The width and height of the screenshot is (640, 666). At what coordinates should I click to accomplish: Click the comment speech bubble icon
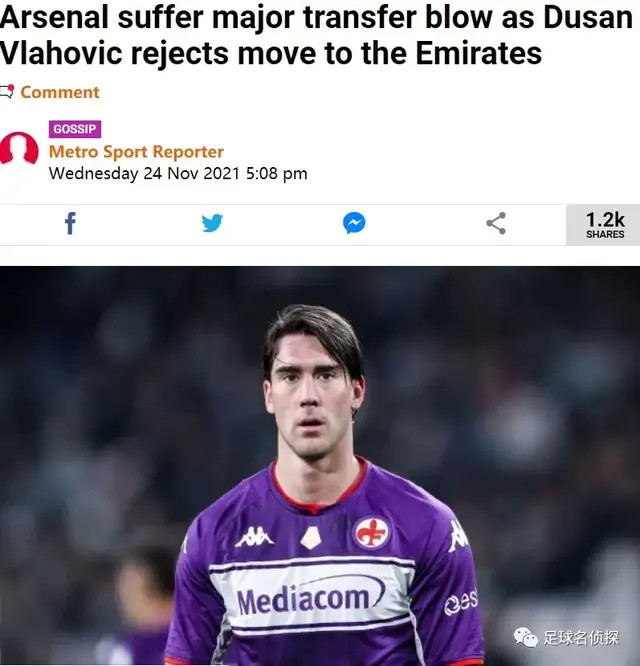click(x=6, y=91)
